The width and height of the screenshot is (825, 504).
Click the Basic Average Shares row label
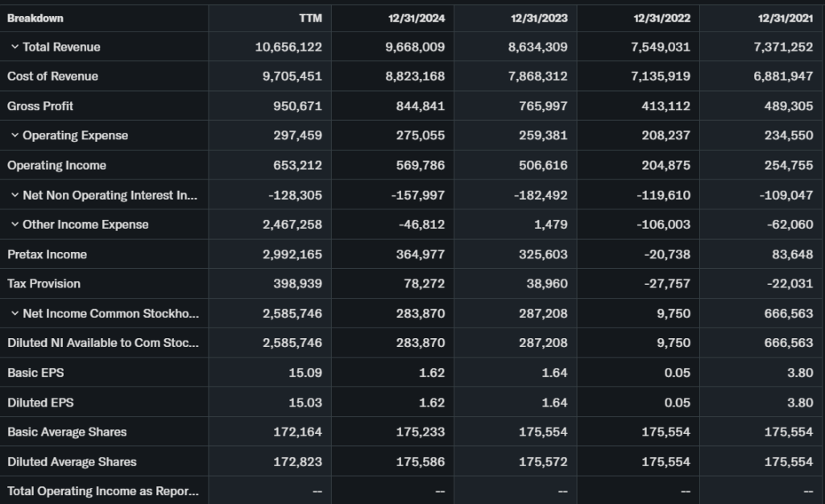coord(67,432)
